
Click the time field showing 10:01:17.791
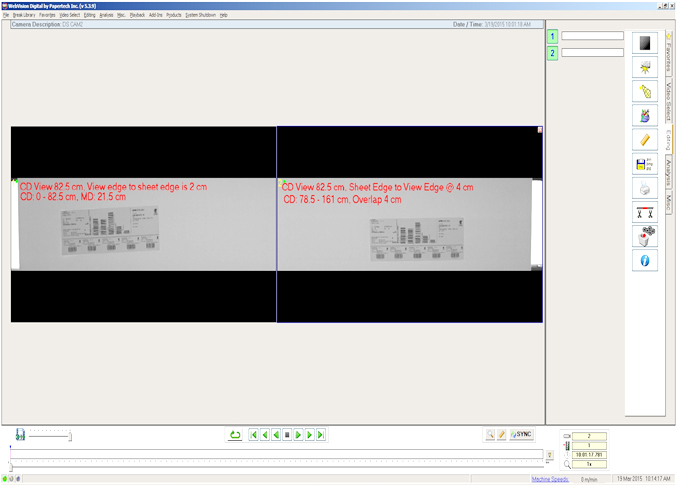pyautogui.click(x=589, y=455)
